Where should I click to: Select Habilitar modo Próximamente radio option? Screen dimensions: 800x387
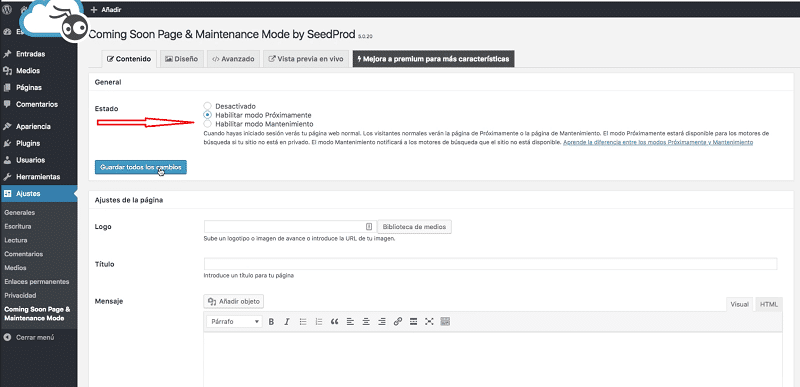point(208,115)
